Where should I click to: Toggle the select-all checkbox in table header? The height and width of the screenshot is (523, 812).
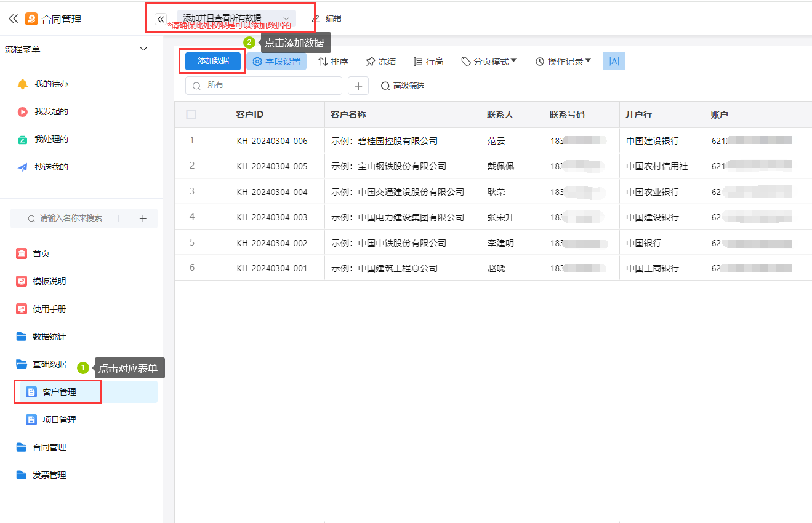pos(191,114)
